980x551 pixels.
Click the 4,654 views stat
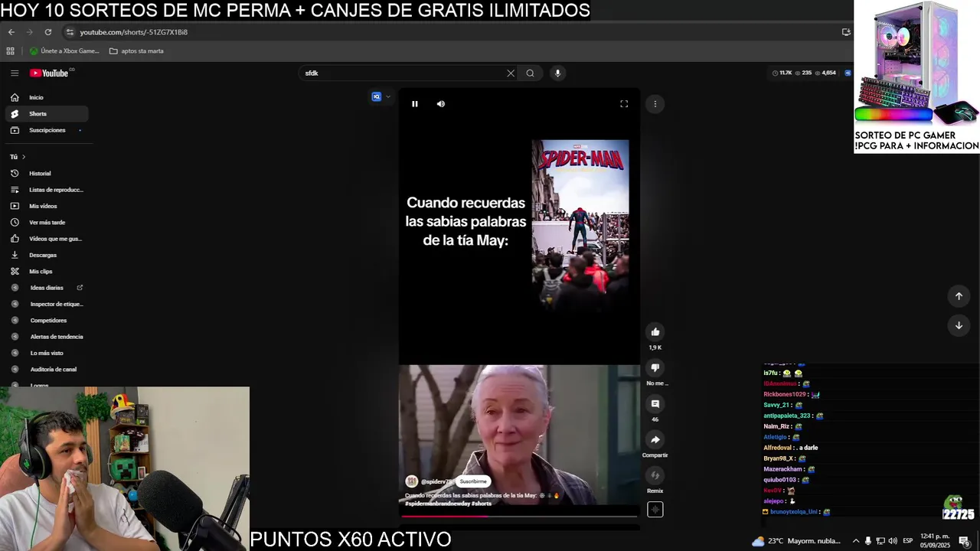(x=826, y=73)
